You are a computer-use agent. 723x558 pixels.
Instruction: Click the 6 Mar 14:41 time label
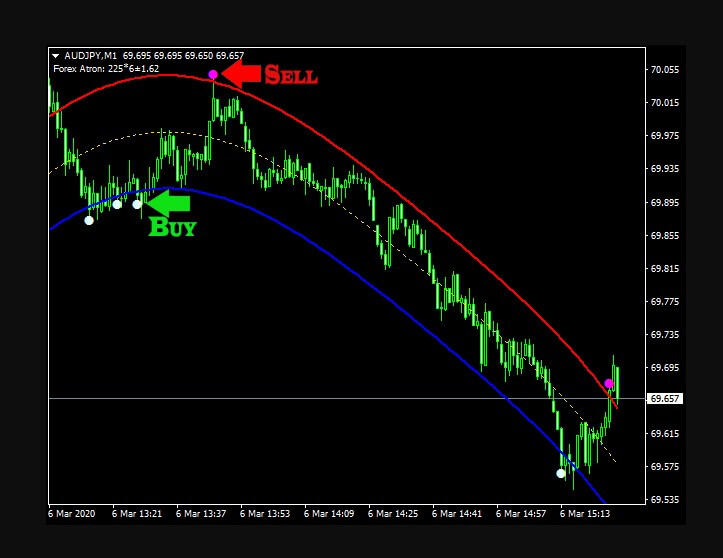coord(457,514)
